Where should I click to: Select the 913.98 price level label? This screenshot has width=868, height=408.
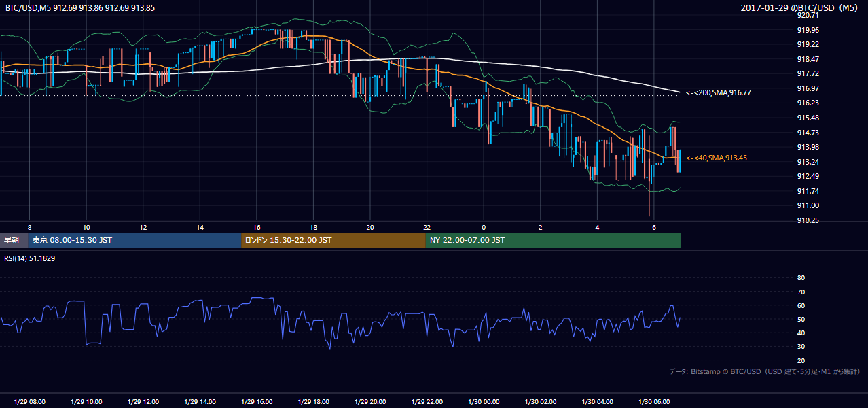click(808, 147)
